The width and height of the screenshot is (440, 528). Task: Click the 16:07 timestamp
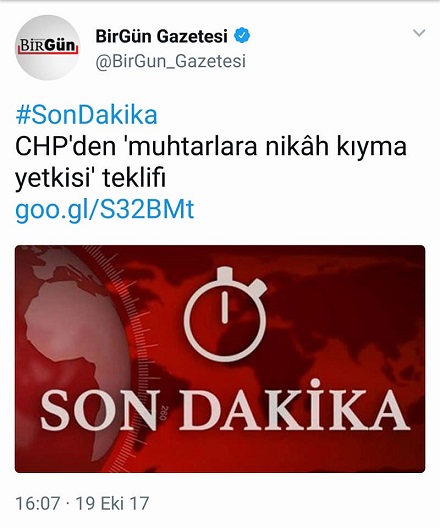click(x=38, y=503)
